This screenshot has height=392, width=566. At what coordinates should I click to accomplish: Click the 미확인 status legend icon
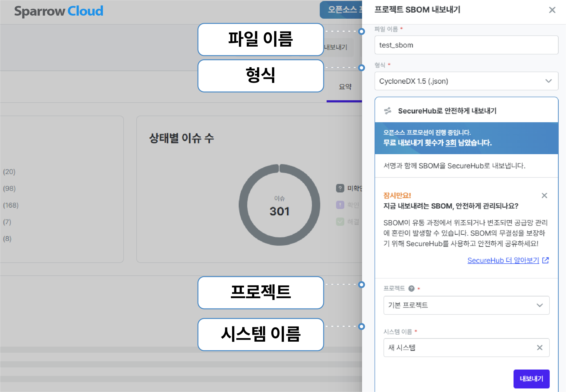(x=340, y=188)
